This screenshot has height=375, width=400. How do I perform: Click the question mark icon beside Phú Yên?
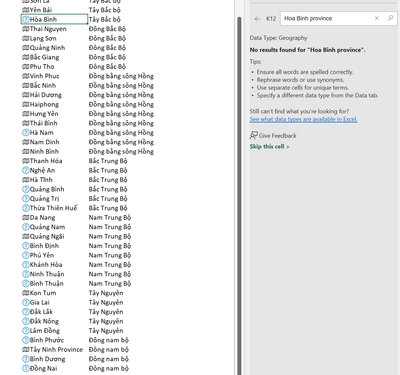click(x=26, y=255)
